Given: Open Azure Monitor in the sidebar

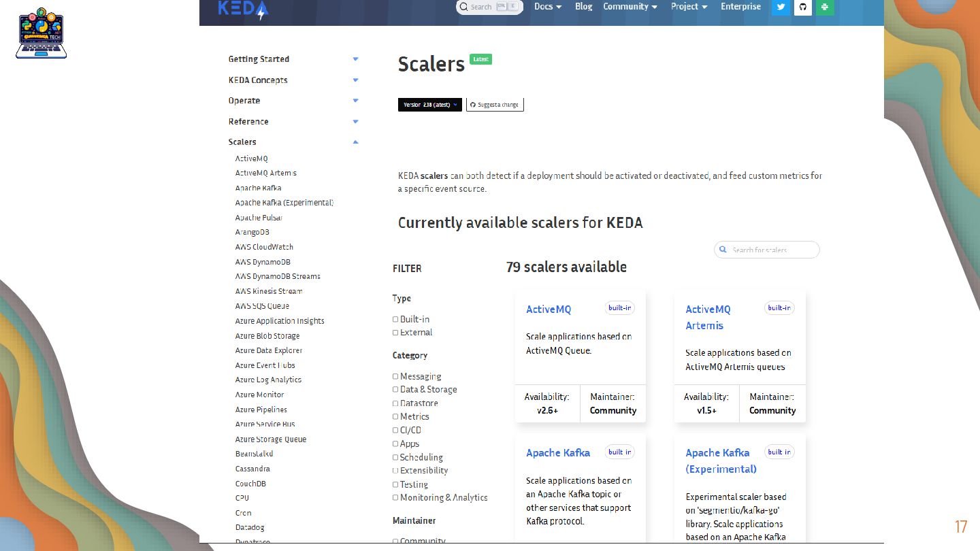Looking at the screenshot, I should pos(259,395).
